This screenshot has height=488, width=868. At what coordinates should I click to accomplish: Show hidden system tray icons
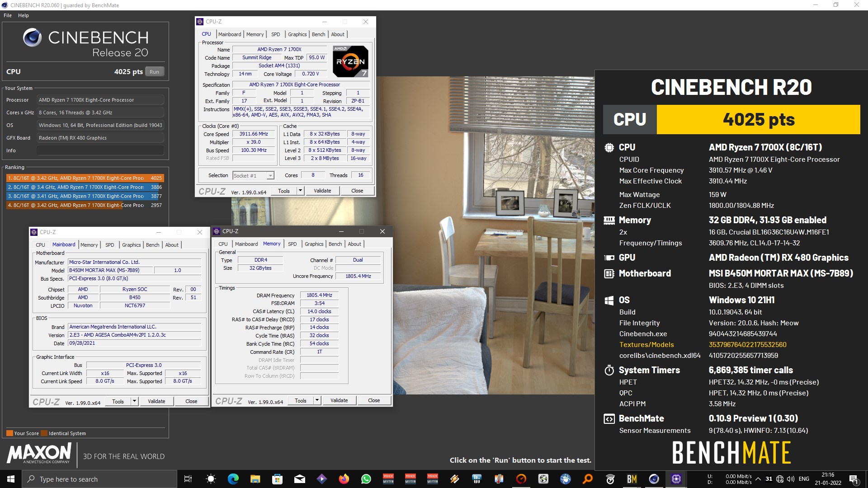(x=758, y=479)
